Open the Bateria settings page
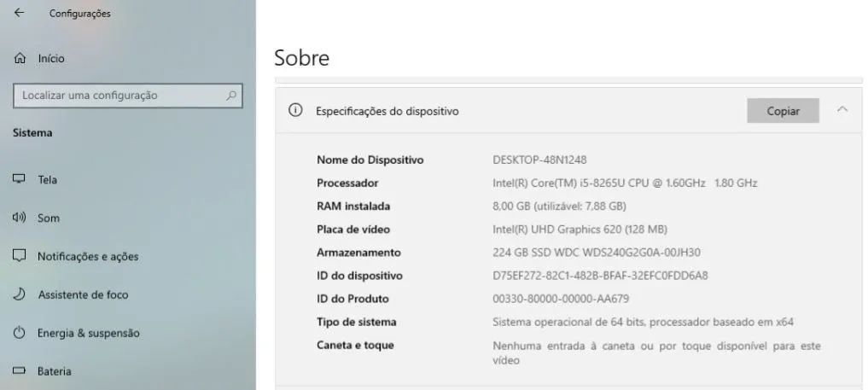This screenshot has height=390, width=868. (55, 371)
